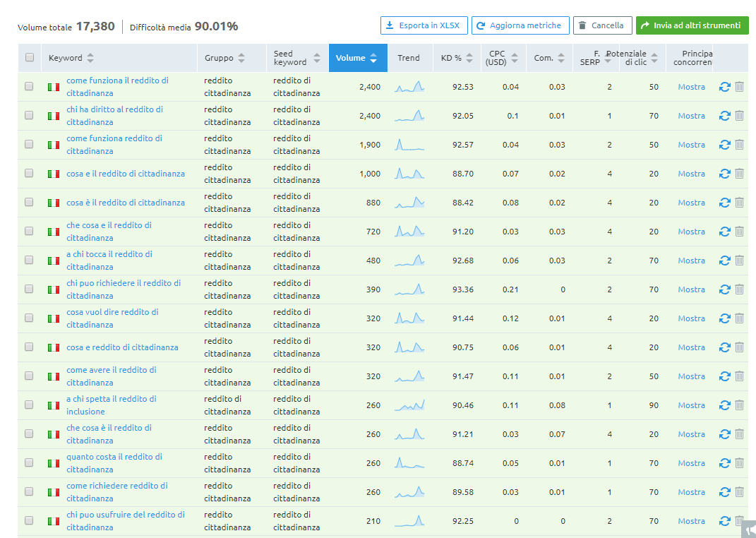Click KD value 93.36
The height and width of the screenshot is (538, 756).
[463, 289]
